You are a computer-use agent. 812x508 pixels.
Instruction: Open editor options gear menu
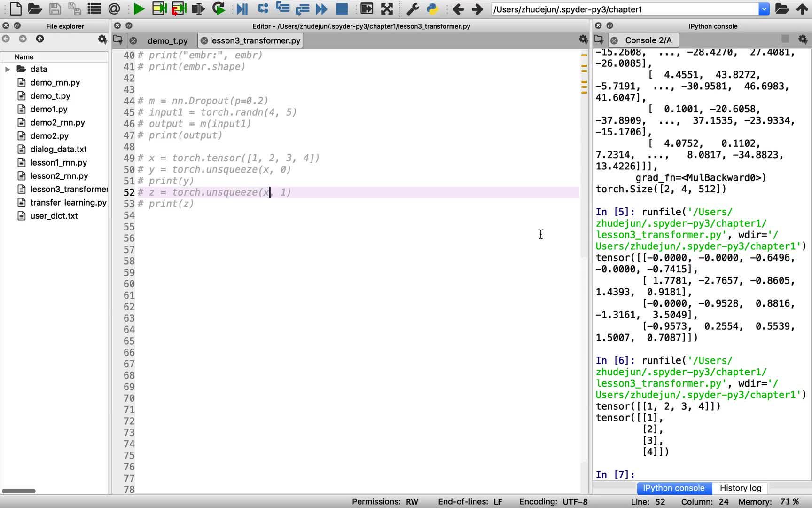[583, 40]
